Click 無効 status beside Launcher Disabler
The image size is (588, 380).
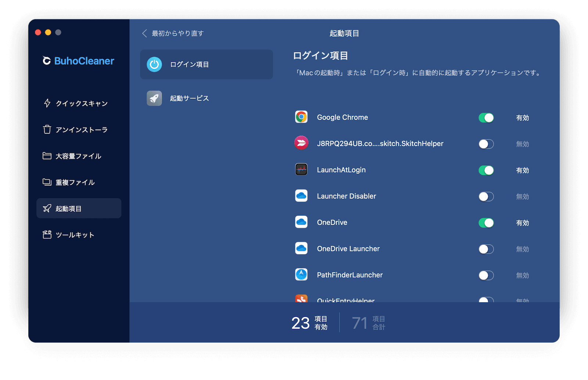pyautogui.click(x=523, y=196)
